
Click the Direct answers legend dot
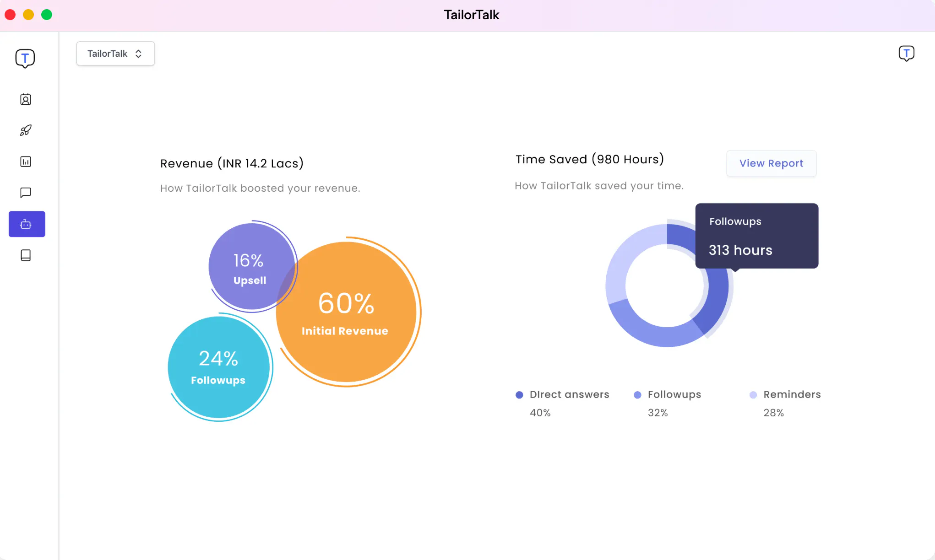click(x=519, y=395)
